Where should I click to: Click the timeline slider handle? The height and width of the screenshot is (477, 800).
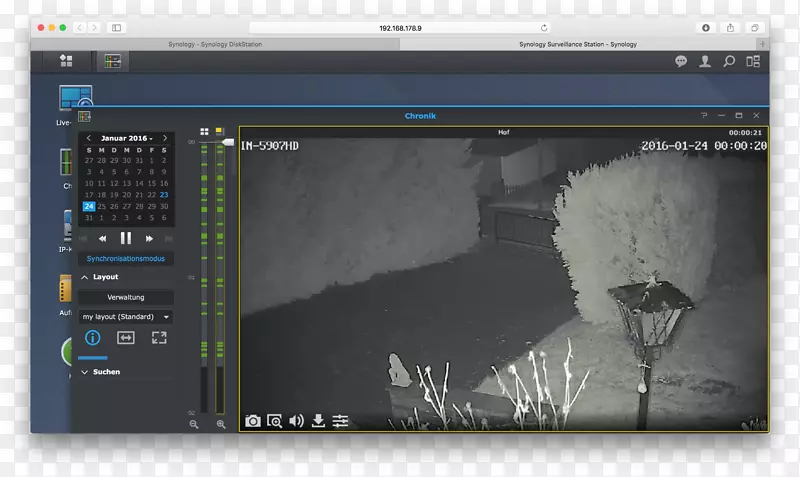[x=229, y=143]
